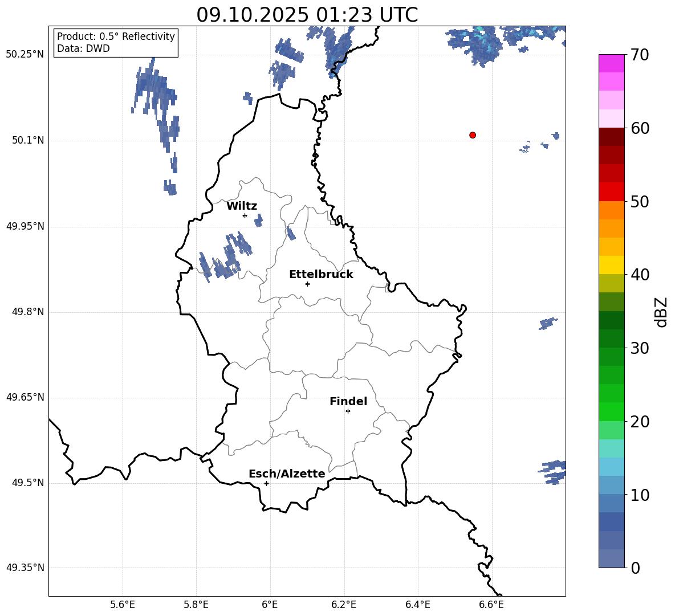Click the Esch/Alzette city label

click(287, 474)
